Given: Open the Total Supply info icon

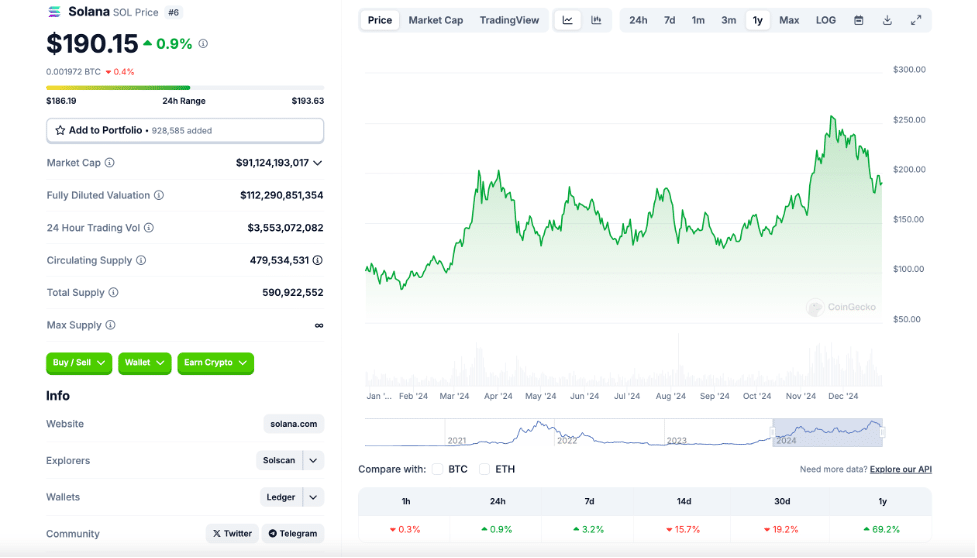Looking at the screenshot, I should coord(113,293).
